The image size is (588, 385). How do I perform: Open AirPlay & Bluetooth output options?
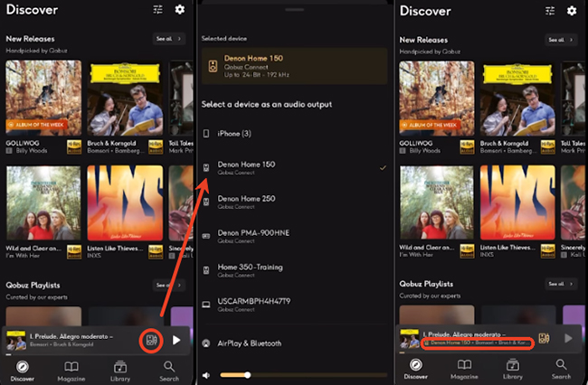point(294,343)
